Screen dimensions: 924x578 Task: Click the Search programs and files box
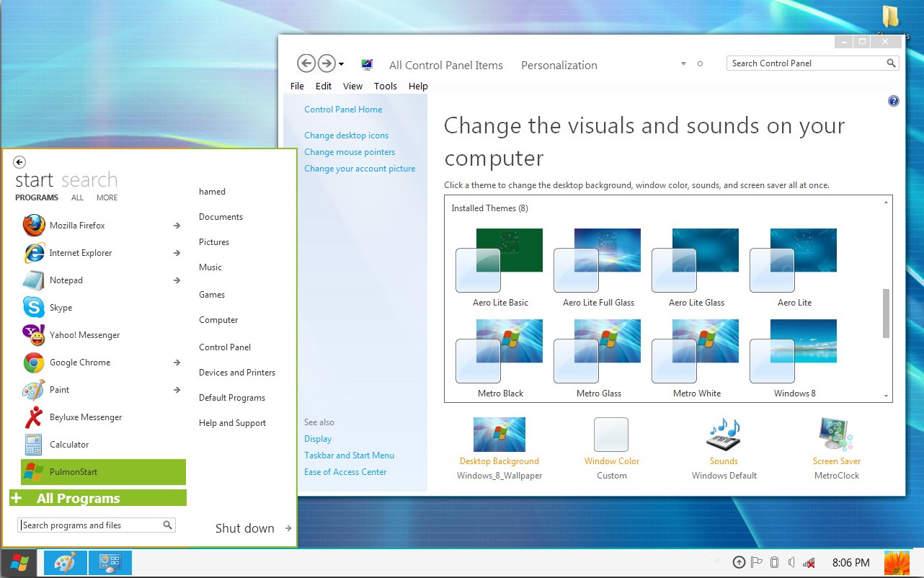97,525
